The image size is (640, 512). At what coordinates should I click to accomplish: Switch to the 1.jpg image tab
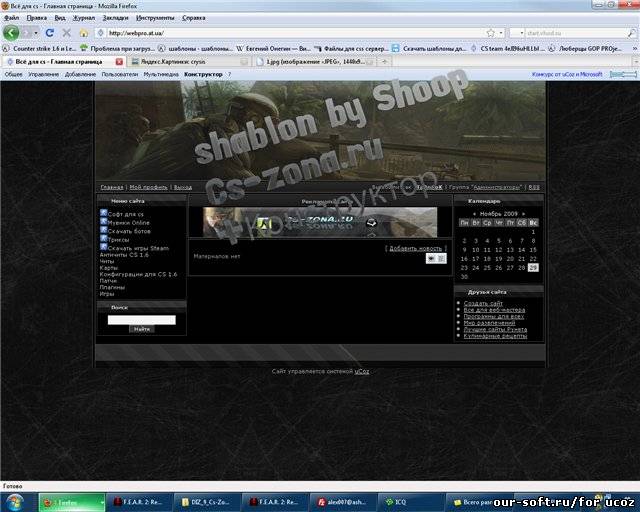(x=314, y=62)
